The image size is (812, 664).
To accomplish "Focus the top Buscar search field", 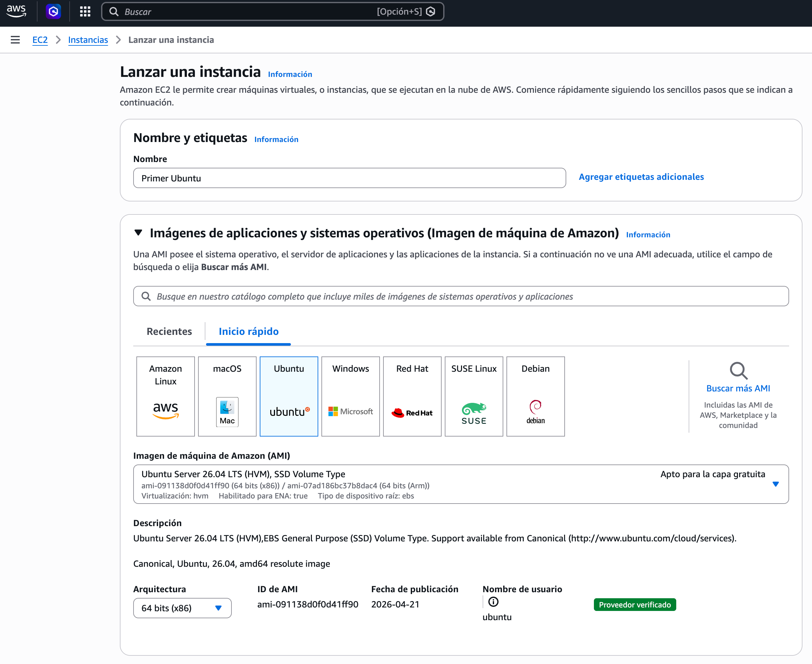I will [272, 11].
